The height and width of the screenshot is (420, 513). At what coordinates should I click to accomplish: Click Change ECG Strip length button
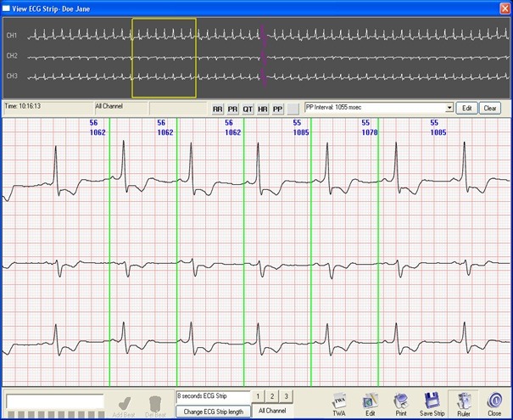point(214,412)
